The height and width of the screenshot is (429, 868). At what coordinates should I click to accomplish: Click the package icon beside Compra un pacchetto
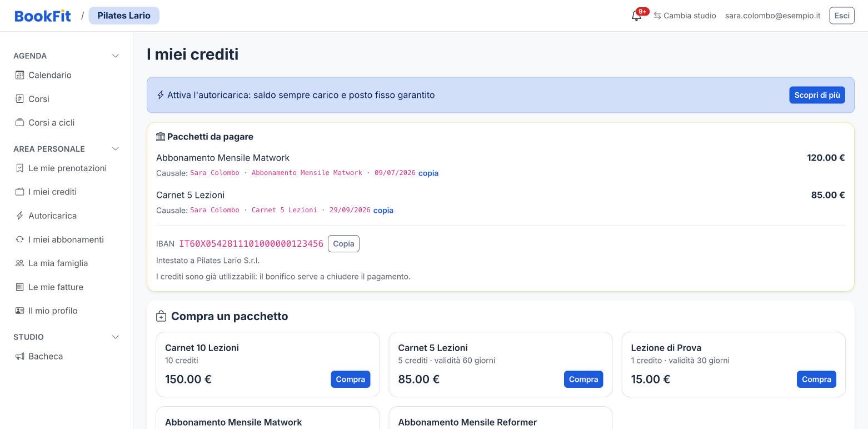tap(161, 316)
